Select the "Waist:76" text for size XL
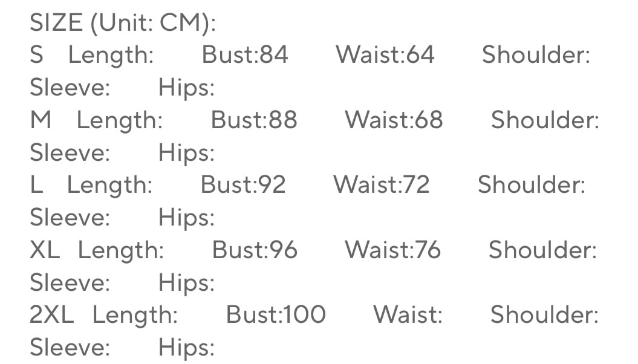The height and width of the screenshot is (364, 638). [x=392, y=250]
